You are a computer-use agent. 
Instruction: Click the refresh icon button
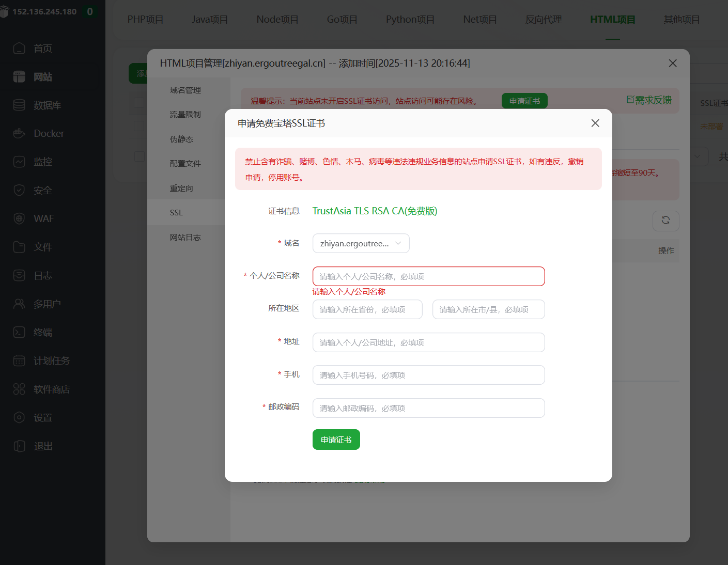pyautogui.click(x=665, y=221)
